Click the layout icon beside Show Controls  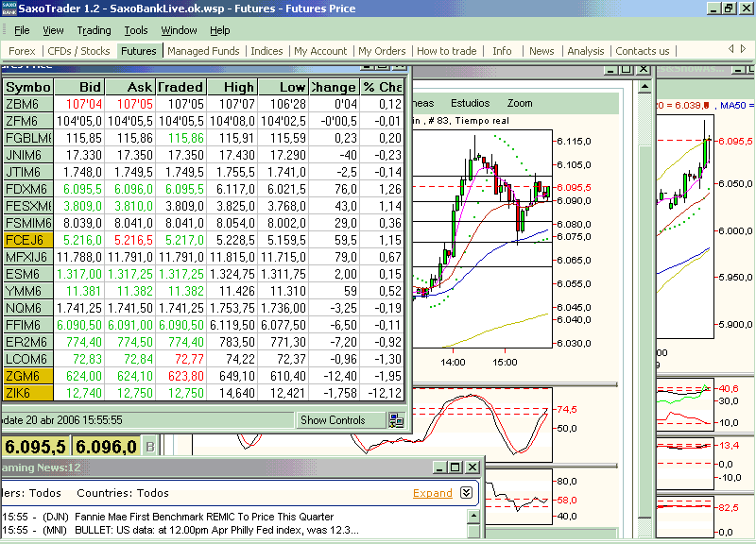396,420
